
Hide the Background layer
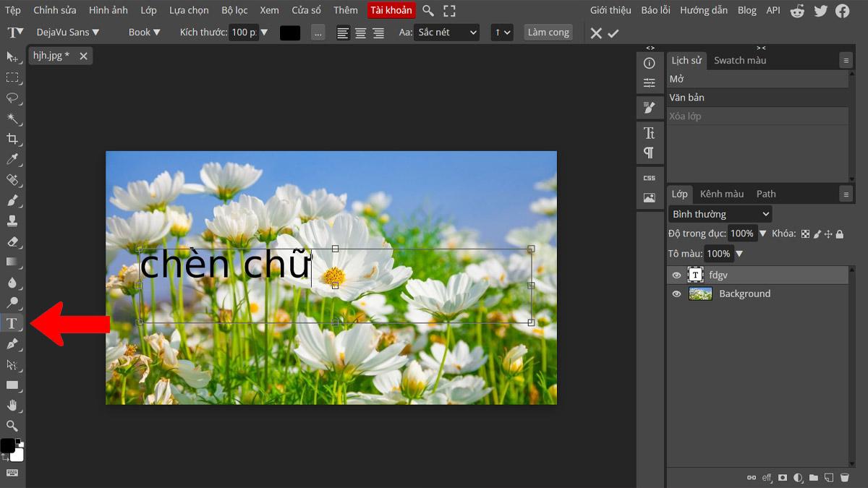tap(676, 294)
